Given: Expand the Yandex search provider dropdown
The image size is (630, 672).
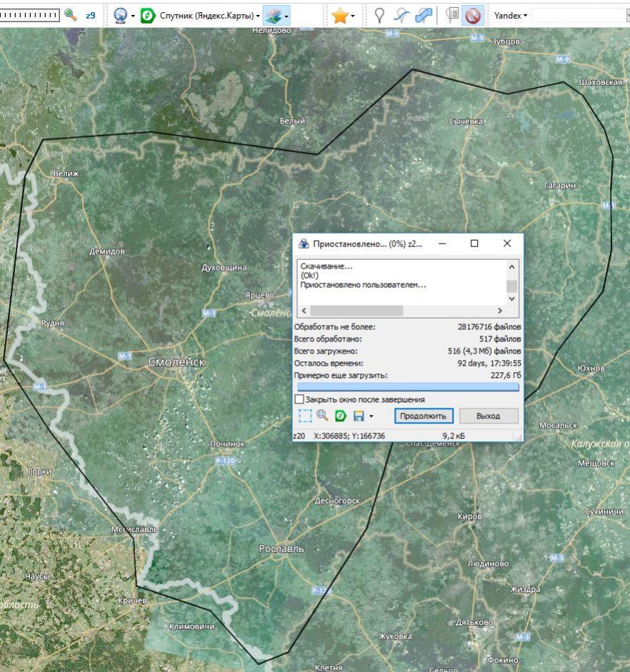Looking at the screenshot, I should (x=509, y=15).
